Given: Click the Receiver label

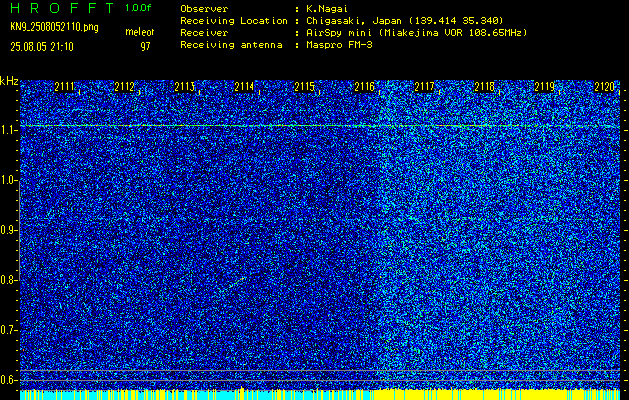Looking at the screenshot, I should pos(204,32).
